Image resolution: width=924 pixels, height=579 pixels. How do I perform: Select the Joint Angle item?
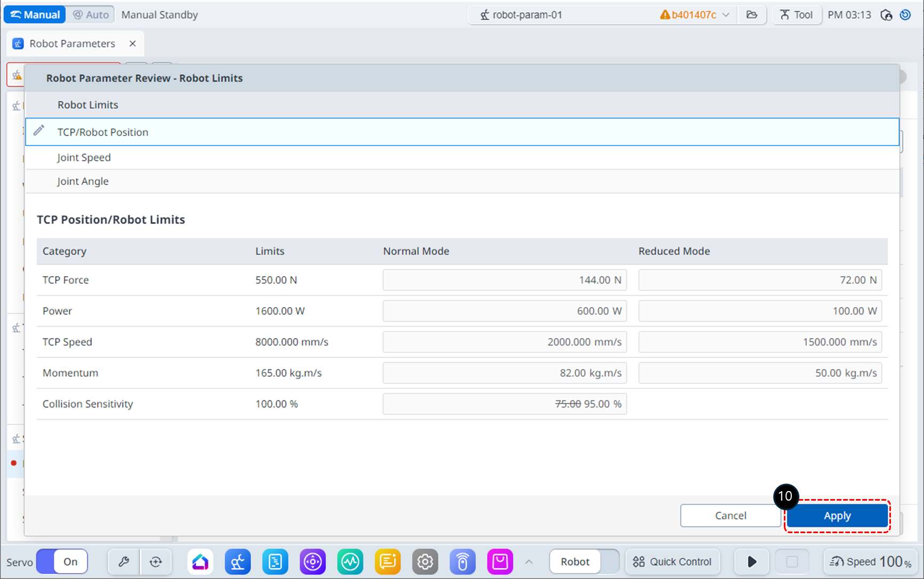pos(83,181)
